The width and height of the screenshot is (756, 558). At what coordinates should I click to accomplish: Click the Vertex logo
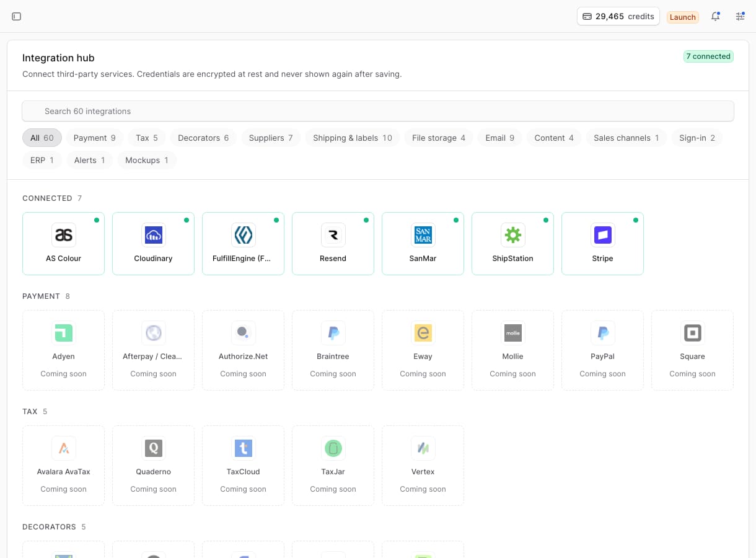[x=423, y=448]
